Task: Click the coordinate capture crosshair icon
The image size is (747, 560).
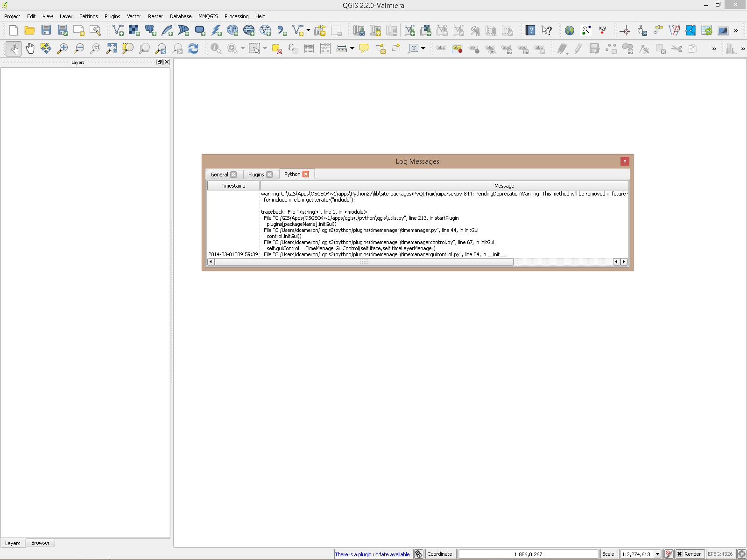Action: 625,31
